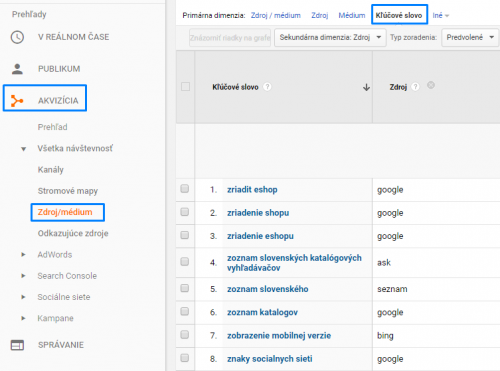Open the Kampane menu item
This screenshot has height=371, width=500.
[x=55, y=318]
